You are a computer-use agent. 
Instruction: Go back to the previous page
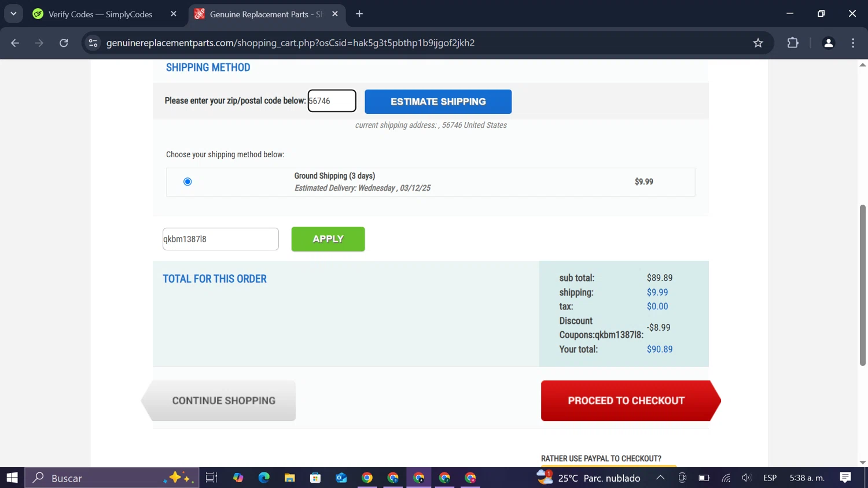pos(15,43)
